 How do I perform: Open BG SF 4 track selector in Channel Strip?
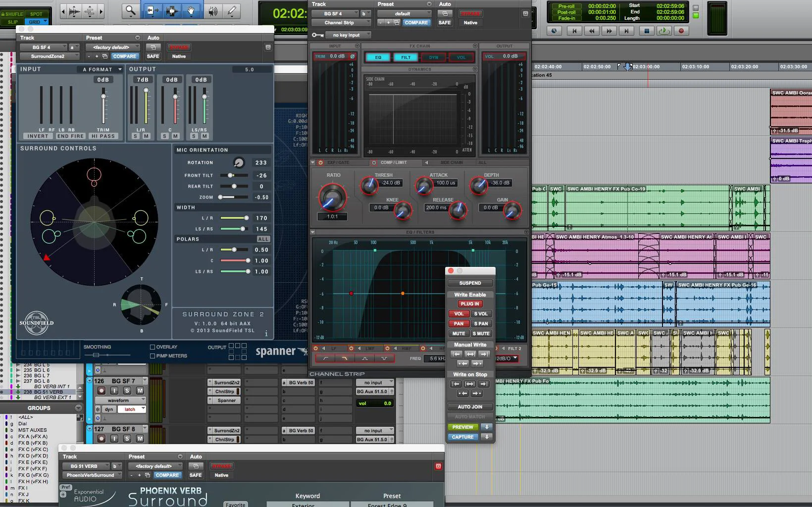pos(335,14)
